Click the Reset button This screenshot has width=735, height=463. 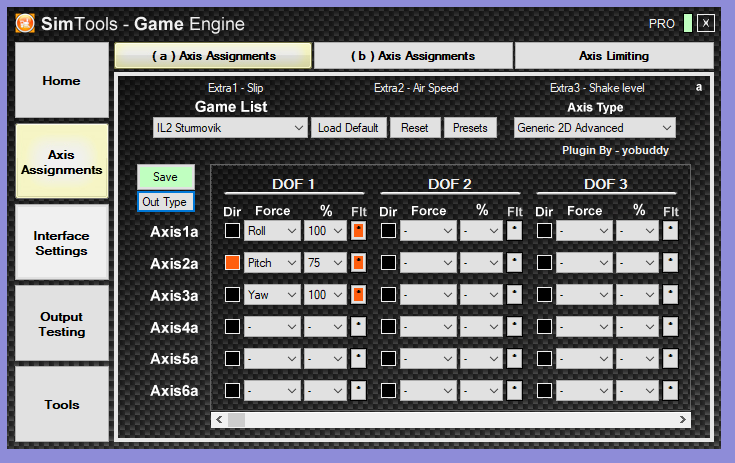point(414,127)
